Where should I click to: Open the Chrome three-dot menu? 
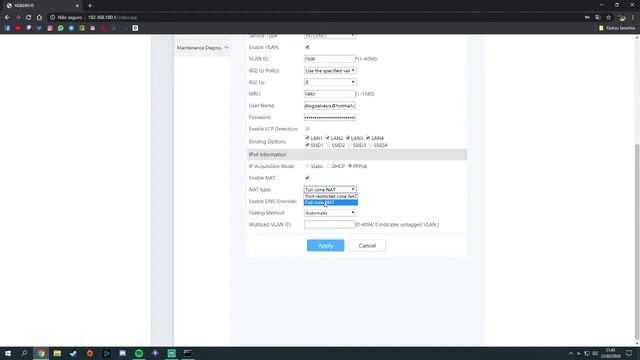point(633,18)
